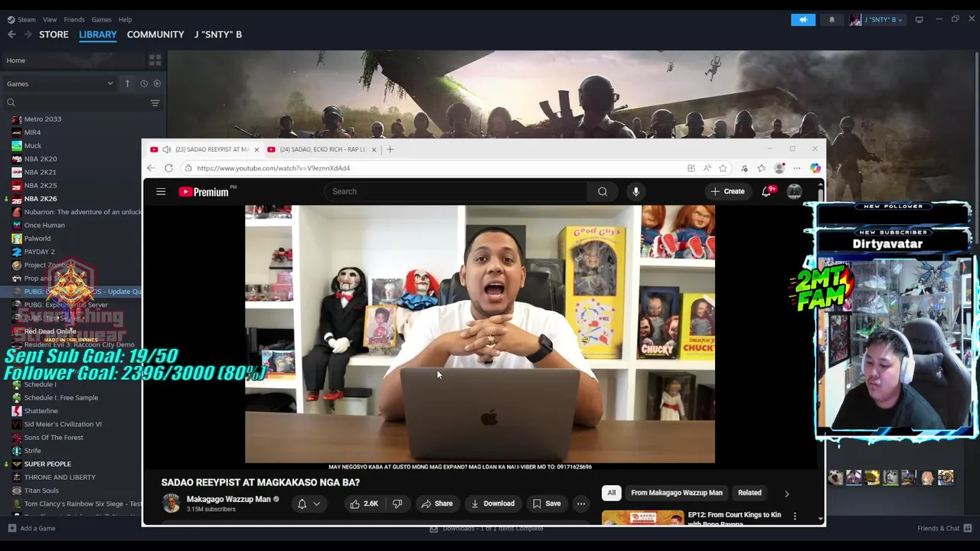The width and height of the screenshot is (980, 551).
Task: Open Help menu in Steam
Action: (125, 19)
